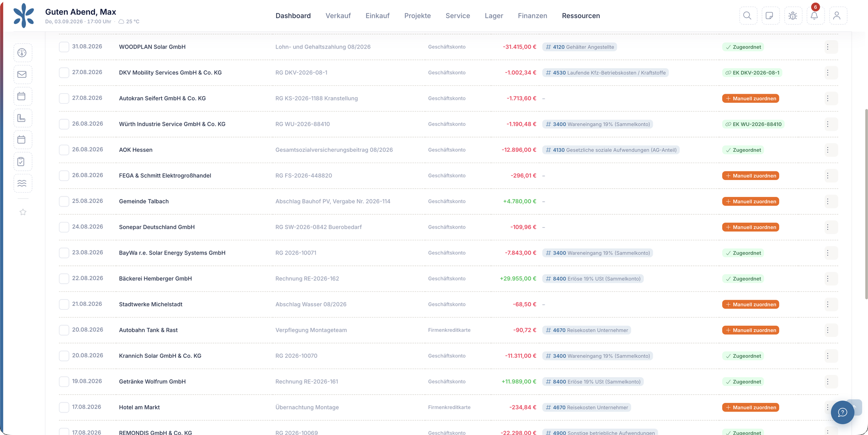The image size is (868, 435).
Task: Open three-dot menu for Krannich Solar row
Action: coord(828,356)
